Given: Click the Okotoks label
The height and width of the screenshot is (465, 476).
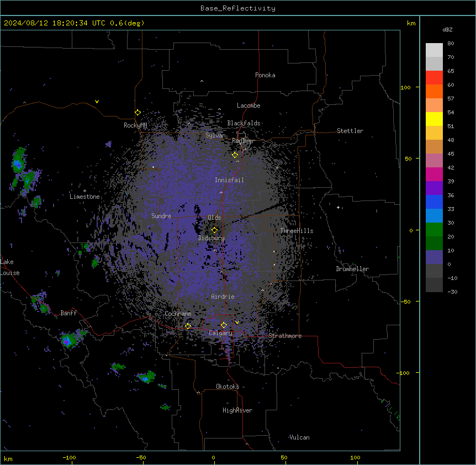Looking at the screenshot, I should pos(228,387).
